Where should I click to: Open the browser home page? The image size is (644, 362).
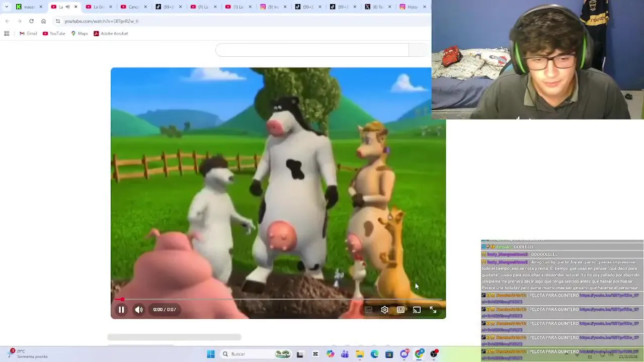click(43, 21)
